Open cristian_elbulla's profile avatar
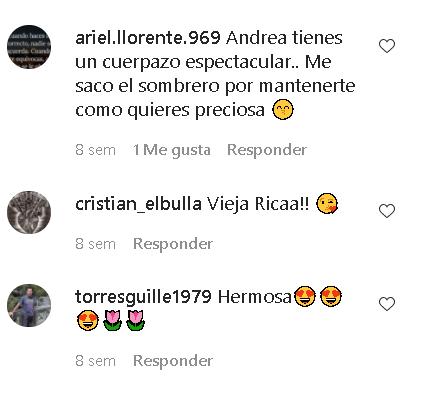 pyautogui.click(x=29, y=212)
